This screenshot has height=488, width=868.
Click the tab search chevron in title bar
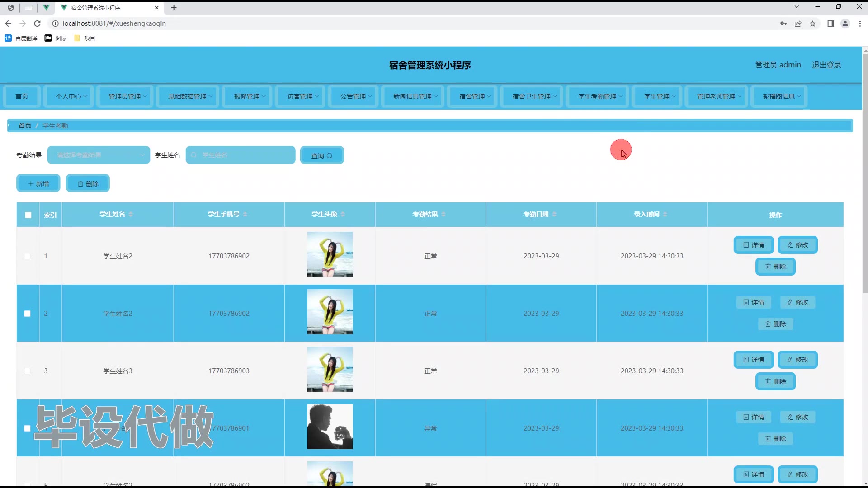[797, 6]
